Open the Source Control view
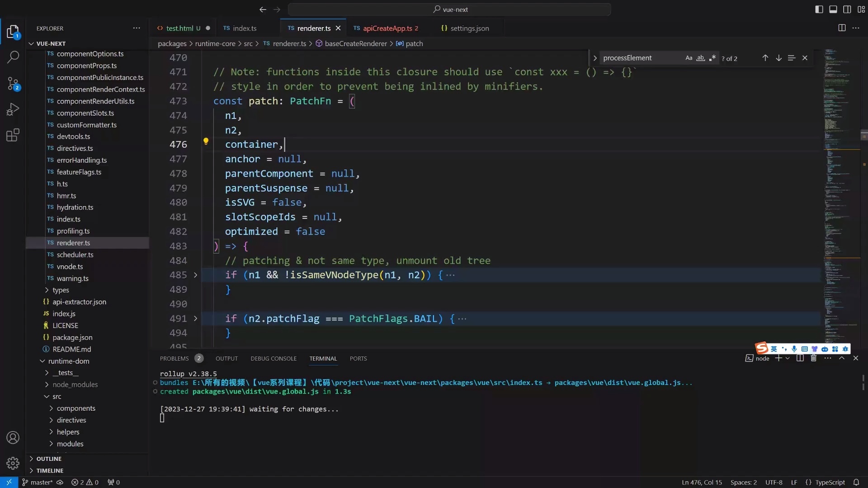This screenshot has height=488, width=868. point(13,83)
